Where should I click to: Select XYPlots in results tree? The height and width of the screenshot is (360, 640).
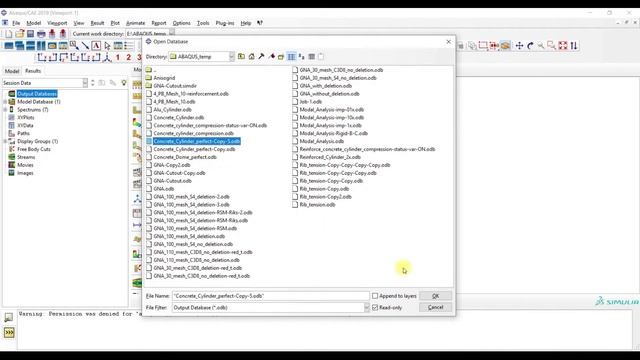[26, 118]
